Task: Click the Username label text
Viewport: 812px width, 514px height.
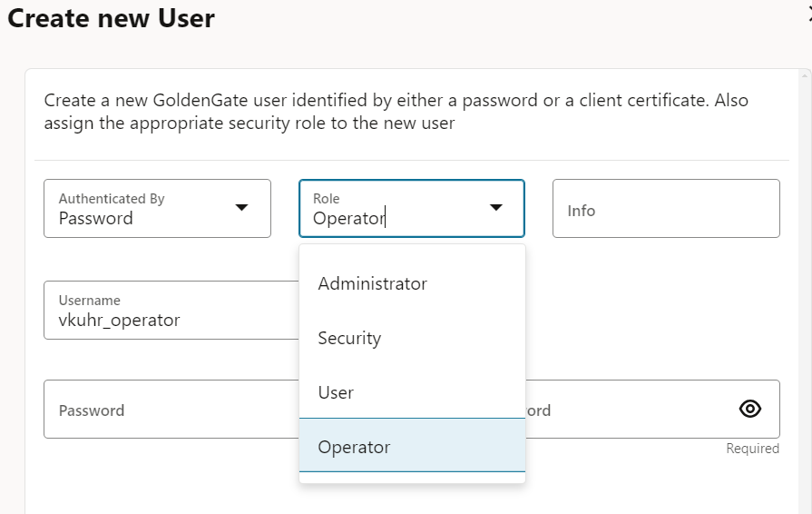Action: (89, 300)
